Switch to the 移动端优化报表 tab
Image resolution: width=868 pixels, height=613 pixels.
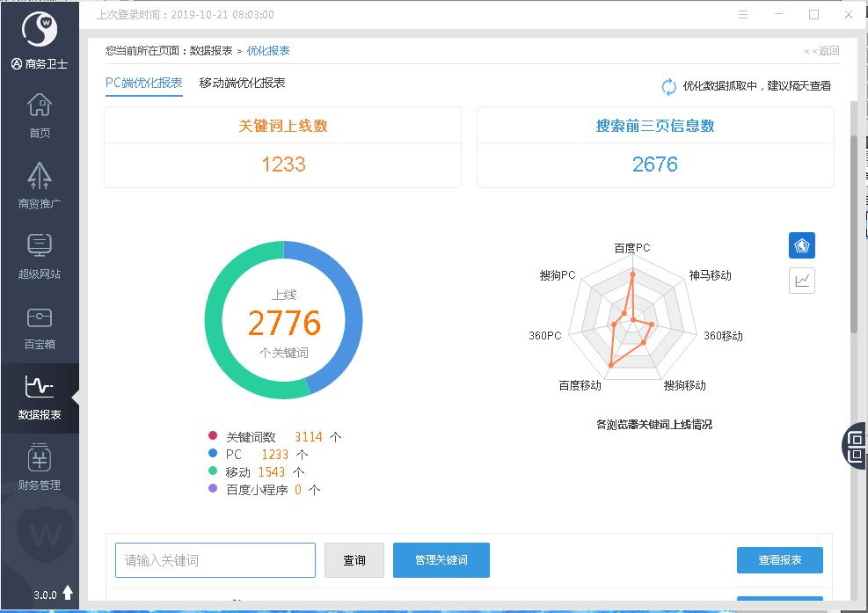point(242,84)
